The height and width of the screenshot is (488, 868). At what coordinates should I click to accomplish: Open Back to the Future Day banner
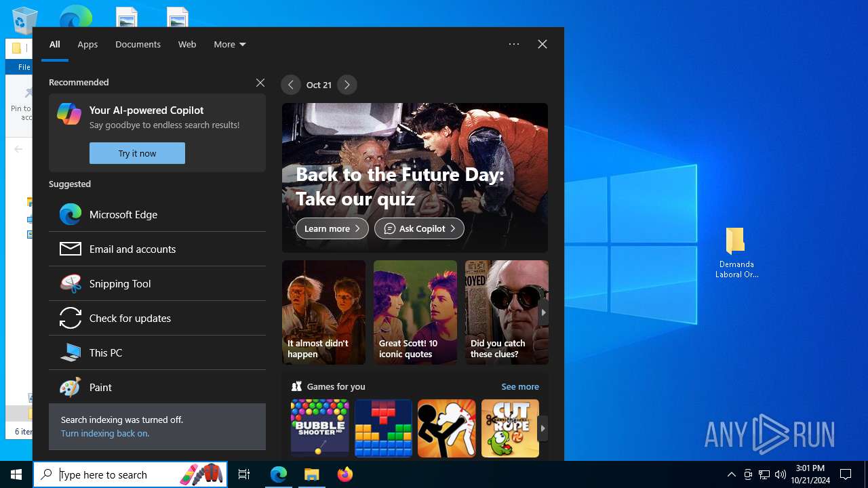[x=415, y=178]
